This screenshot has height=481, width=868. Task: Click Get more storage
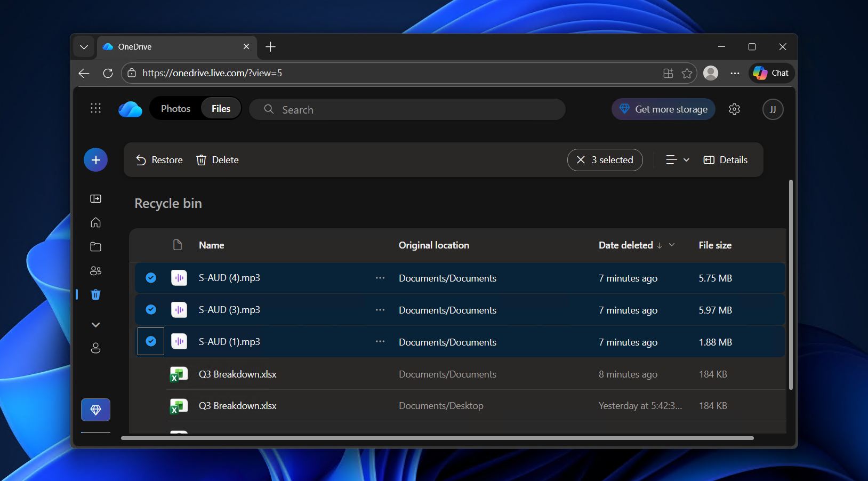pos(663,109)
